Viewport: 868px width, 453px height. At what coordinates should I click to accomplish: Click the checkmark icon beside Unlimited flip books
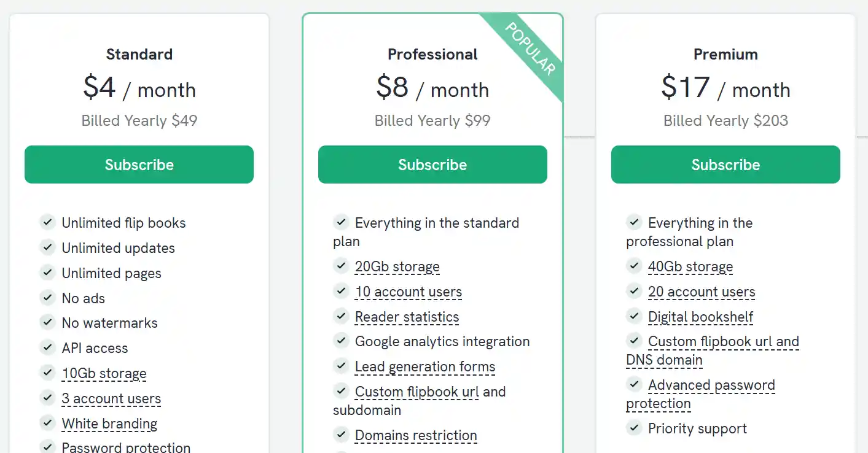[x=47, y=222]
